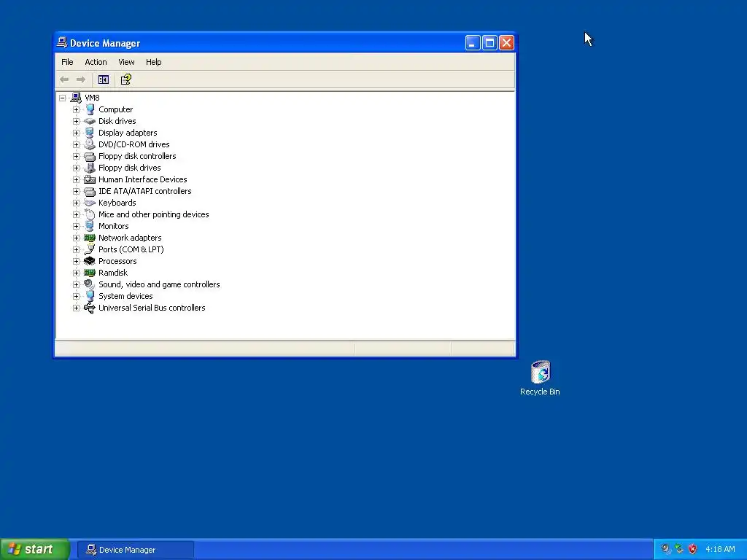Expand the Network adapters node
Screen dimensions: 747x560
[x=76, y=238]
